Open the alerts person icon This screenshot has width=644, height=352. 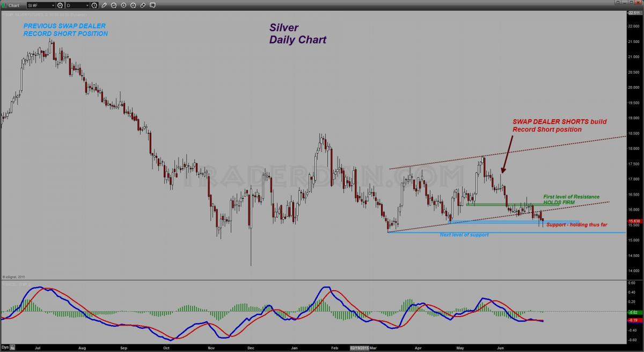[x=133, y=5]
